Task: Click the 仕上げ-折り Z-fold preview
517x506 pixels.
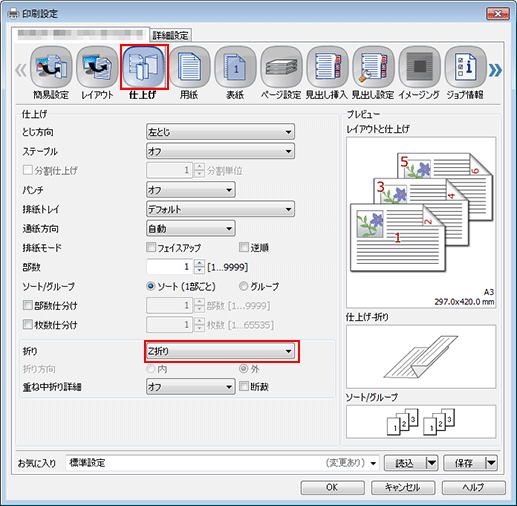Action: click(421, 357)
